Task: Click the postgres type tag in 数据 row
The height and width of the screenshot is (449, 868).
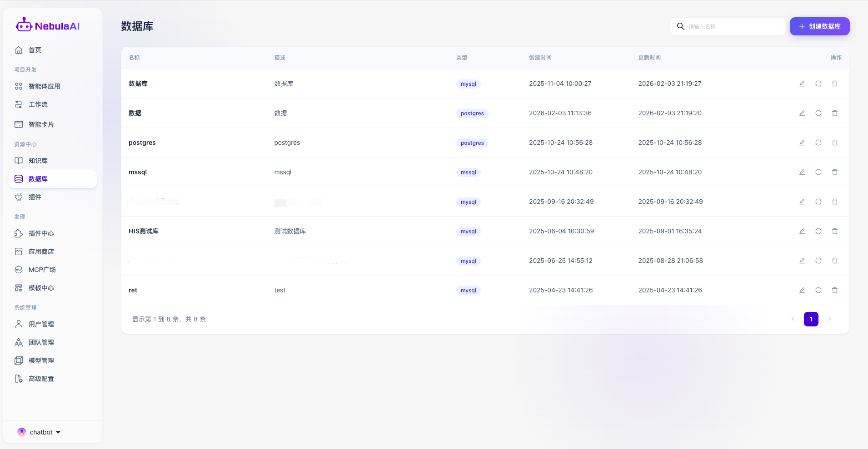Action: (x=472, y=113)
